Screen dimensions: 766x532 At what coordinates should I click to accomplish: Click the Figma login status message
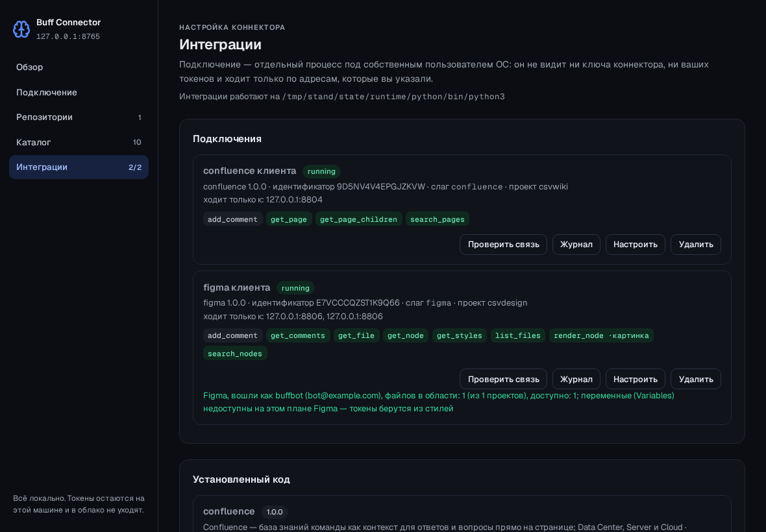tap(439, 402)
